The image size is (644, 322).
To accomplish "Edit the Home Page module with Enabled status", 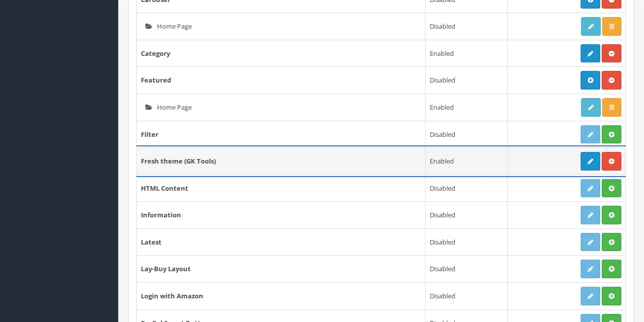I will click(x=591, y=107).
